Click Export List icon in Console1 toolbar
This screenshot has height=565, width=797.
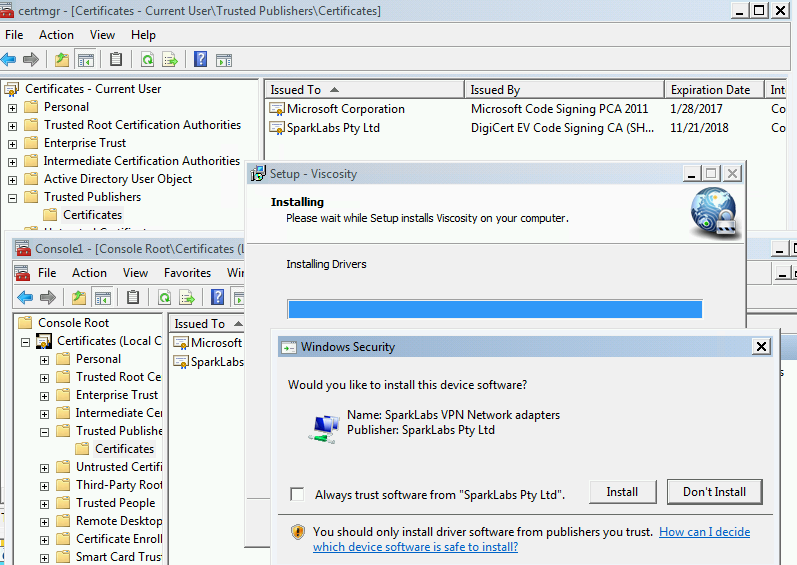pos(187,297)
